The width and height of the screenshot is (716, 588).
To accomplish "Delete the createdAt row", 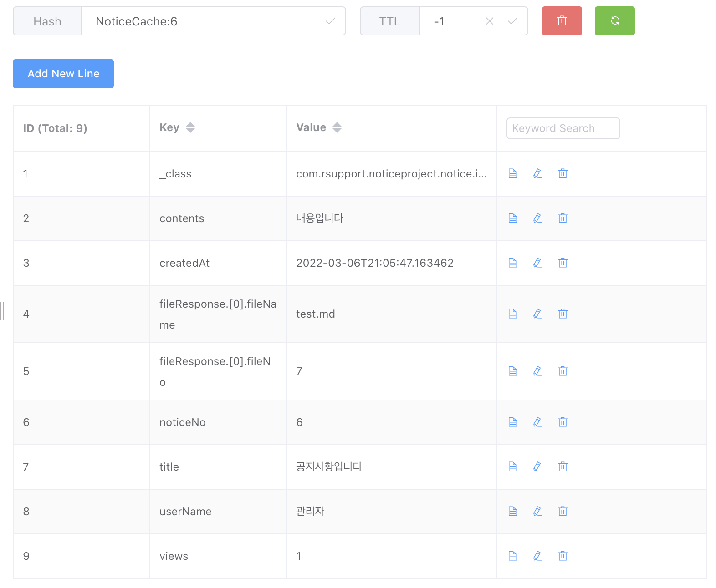I will [x=563, y=263].
